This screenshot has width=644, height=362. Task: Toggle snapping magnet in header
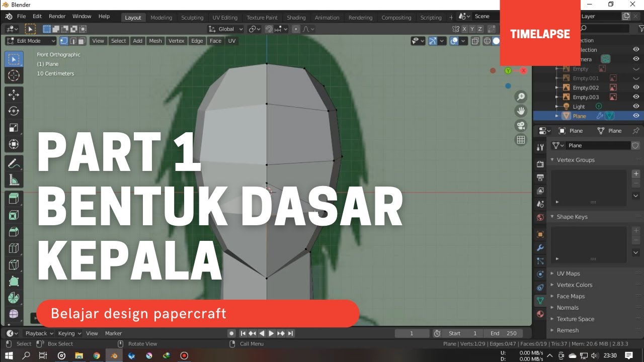269,29
